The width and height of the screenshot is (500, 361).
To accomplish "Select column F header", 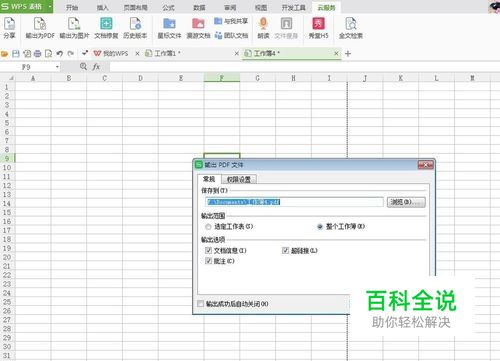I will (x=222, y=78).
